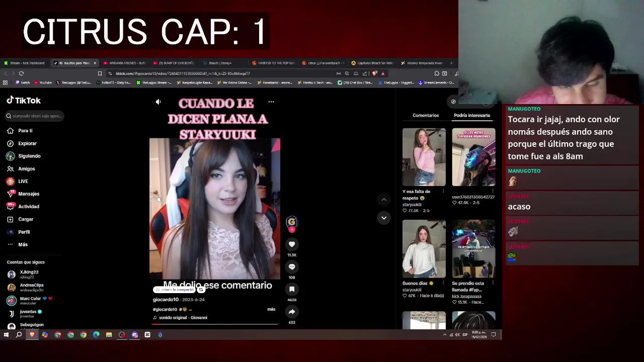Like the video with the heart icon

(292, 244)
